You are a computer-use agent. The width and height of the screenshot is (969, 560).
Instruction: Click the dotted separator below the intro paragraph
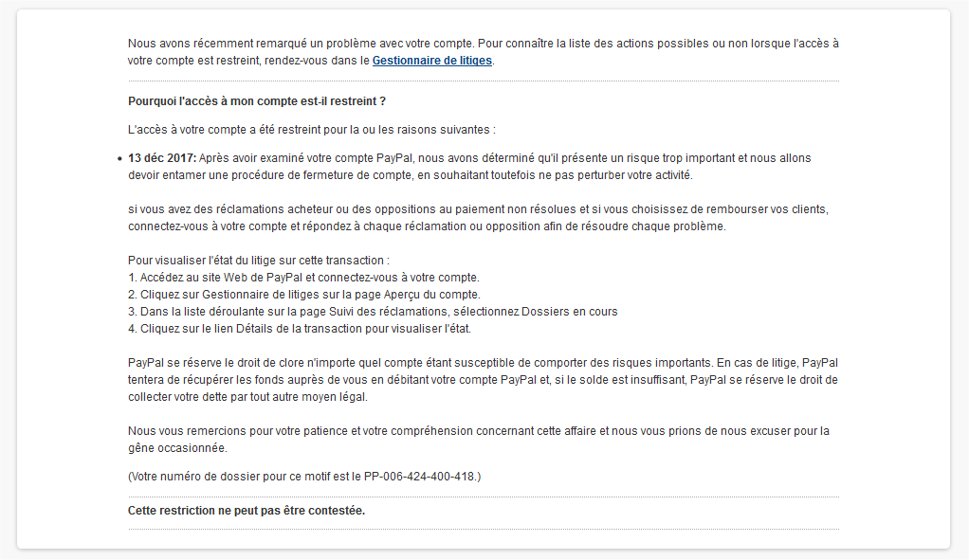(484, 81)
